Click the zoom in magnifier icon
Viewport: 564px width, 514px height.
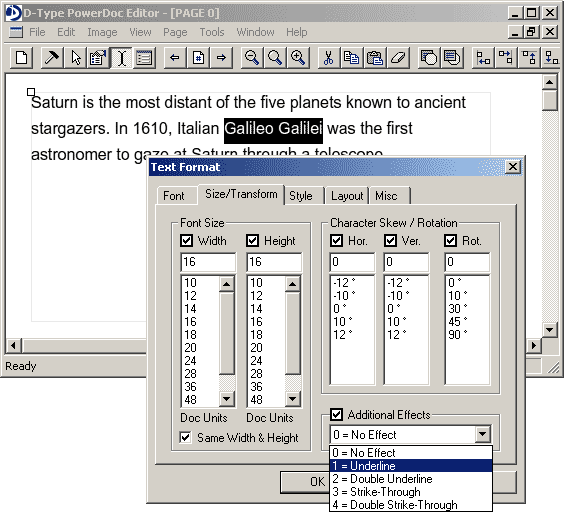(298, 58)
